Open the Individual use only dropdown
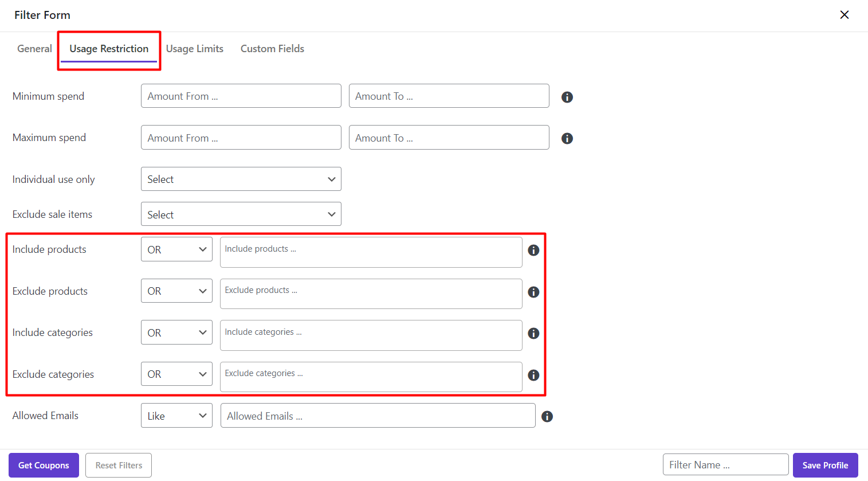 [241, 179]
